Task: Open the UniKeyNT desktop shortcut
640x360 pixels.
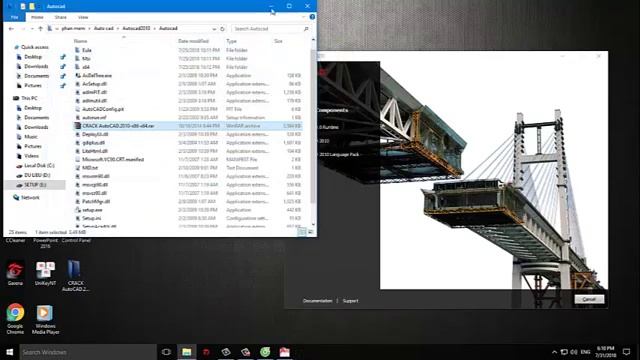Action: point(45,273)
